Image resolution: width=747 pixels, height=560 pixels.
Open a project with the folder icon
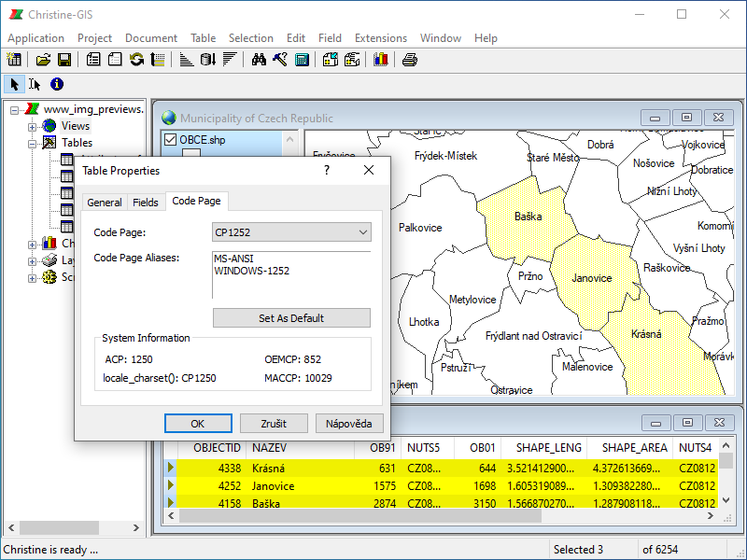pyautogui.click(x=43, y=60)
